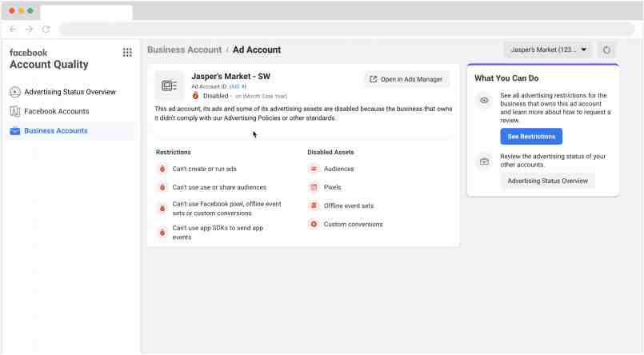
Task: Click the Ad Account ID link
Action: (x=238, y=86)
